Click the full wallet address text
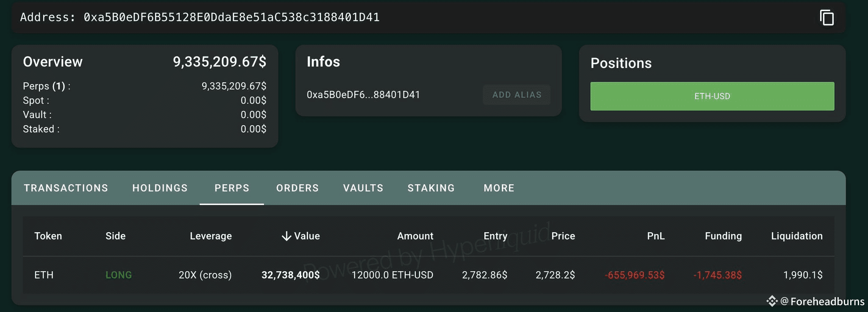The height and width of the screenshot is (312, 868). click(x=231, y=17)
